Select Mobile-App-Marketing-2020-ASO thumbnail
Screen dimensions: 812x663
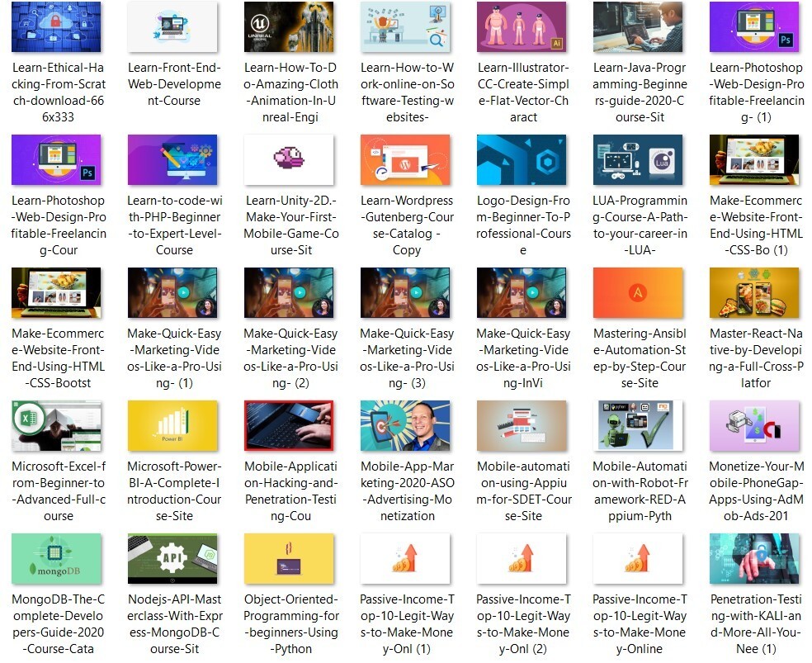coord(405,425)
